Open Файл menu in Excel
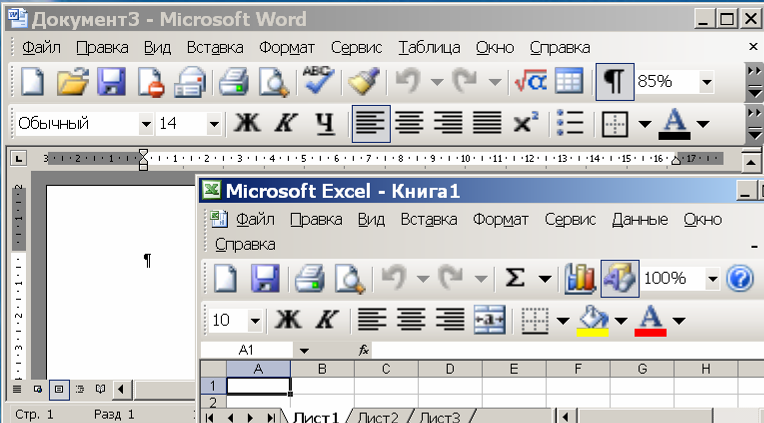This screenshot has width=764, height=423. [x=255, y=220]
